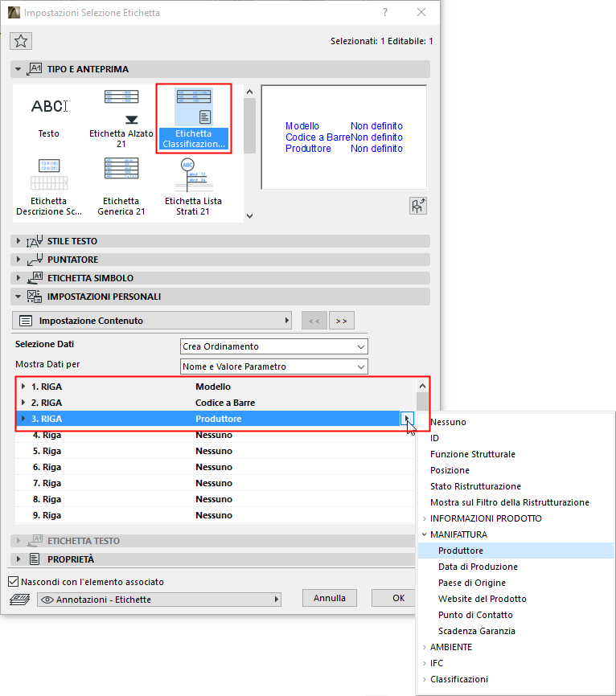Open Annotazioni - Etichette layer dropdown
Viewport: 616px width, 696px height.
(159, 600)
